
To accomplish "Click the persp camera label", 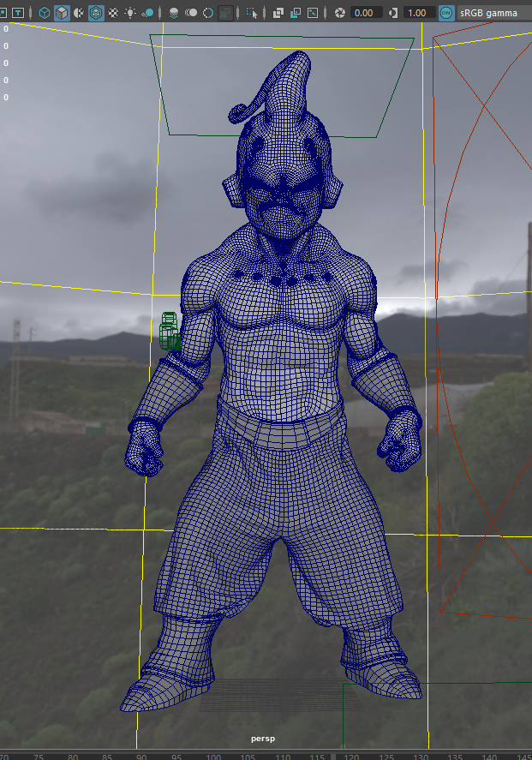I will 263,739.
